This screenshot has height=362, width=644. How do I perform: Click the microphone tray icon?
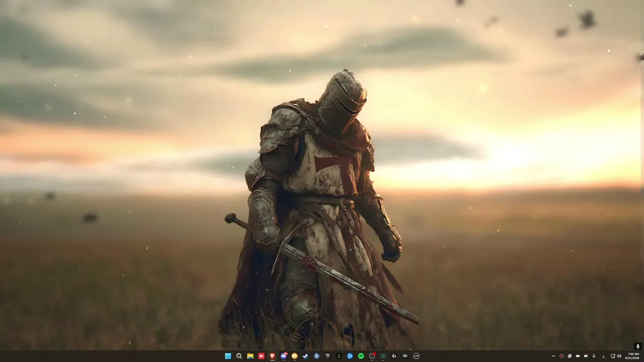[x=594, y=356]
